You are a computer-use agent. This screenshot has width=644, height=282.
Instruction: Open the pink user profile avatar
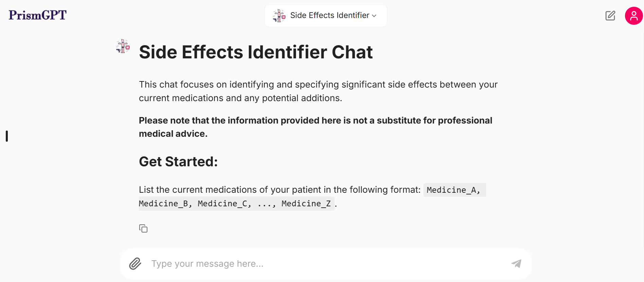(x=633, y=16)
